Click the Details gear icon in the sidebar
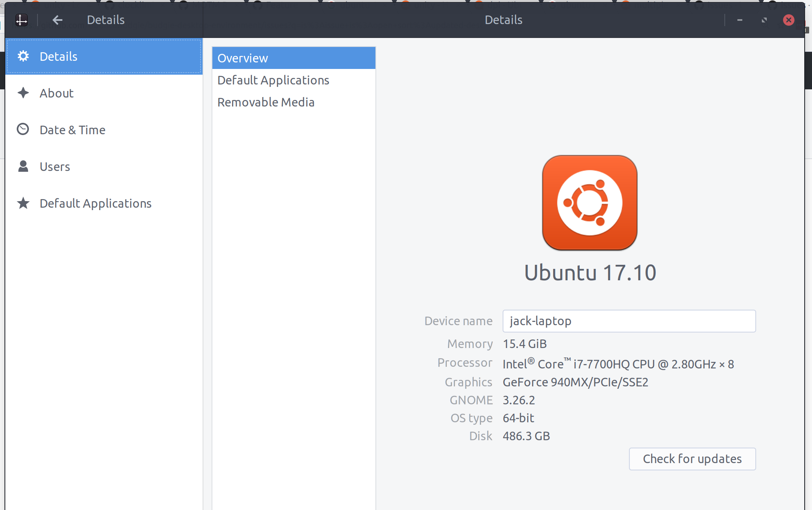The height and width of the screenshot is (510, 812). 23,56
